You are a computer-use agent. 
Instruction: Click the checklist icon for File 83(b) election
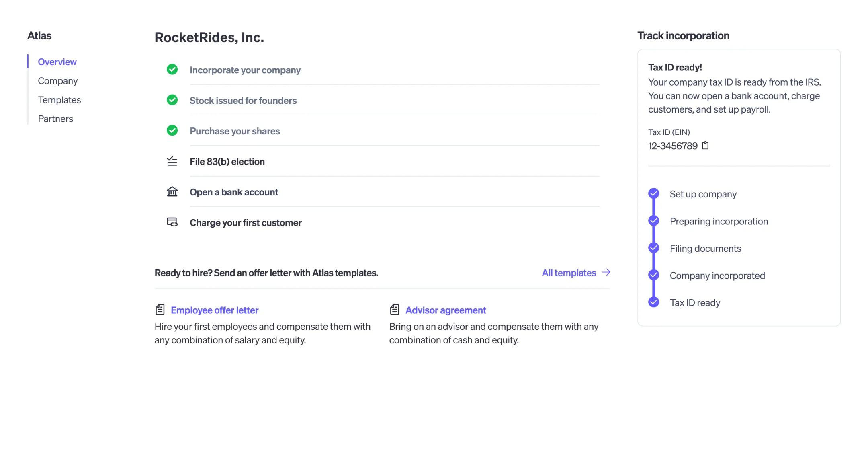click(172, 161)
